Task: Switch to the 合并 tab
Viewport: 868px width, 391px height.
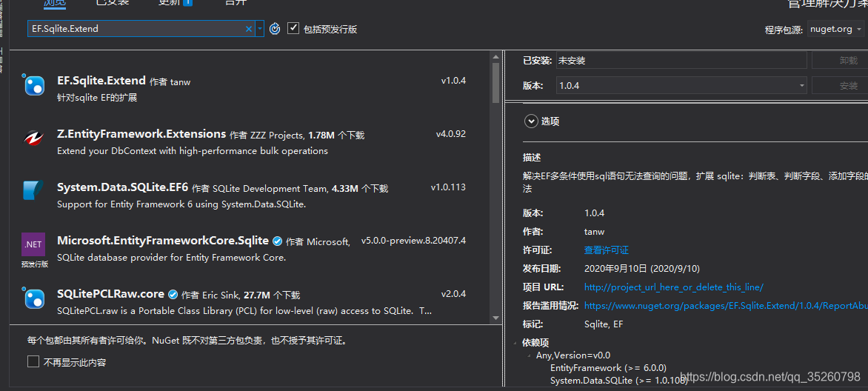Action: point(236,2)
